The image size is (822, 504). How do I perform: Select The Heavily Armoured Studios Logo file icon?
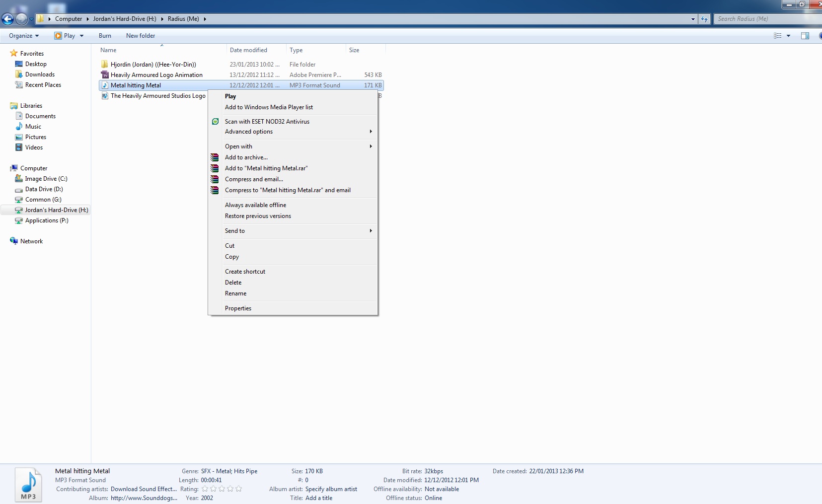(105, 96)
